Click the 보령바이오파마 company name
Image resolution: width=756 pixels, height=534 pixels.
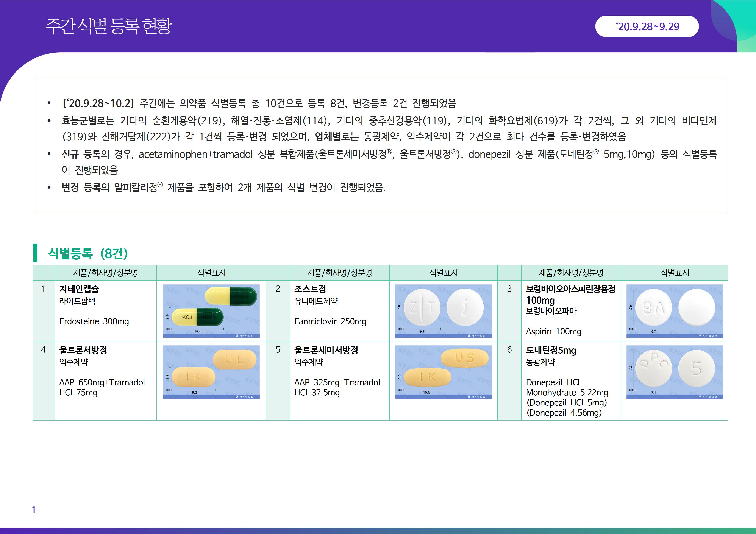[551, 311]
